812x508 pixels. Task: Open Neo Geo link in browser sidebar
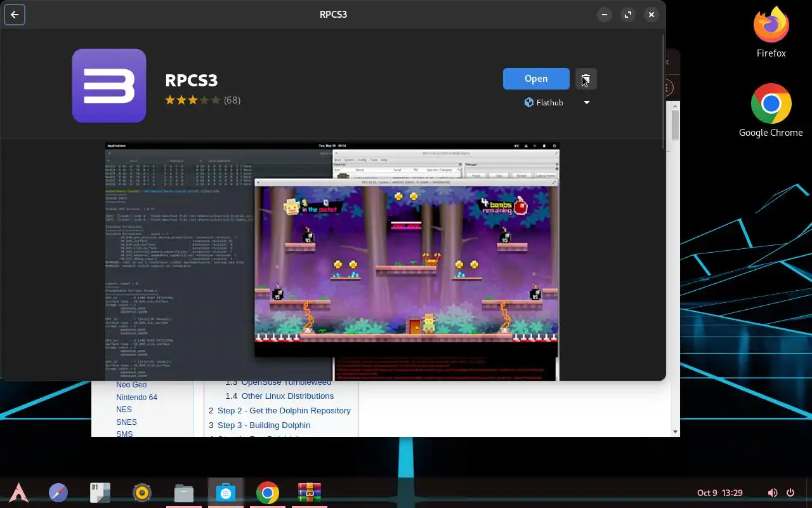[131, 385]
